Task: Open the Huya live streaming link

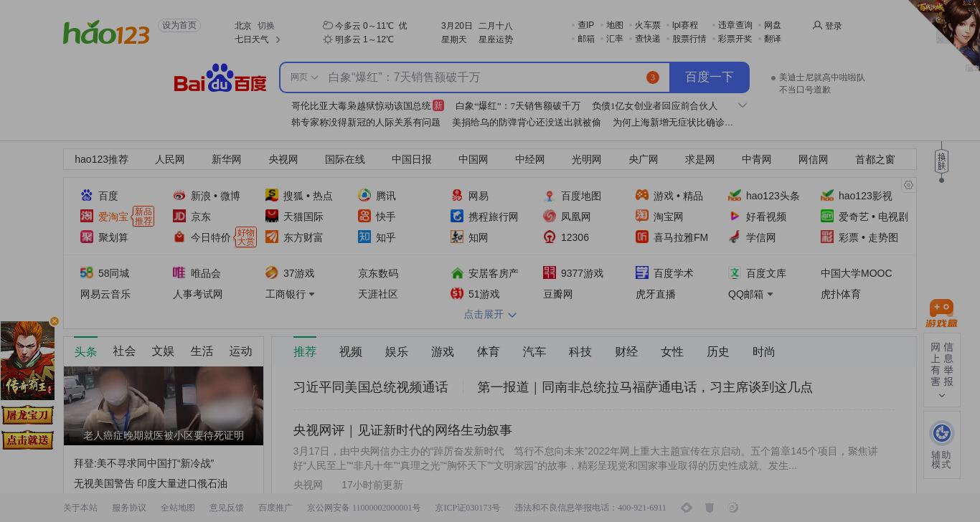Action: [x=656, y=294]
